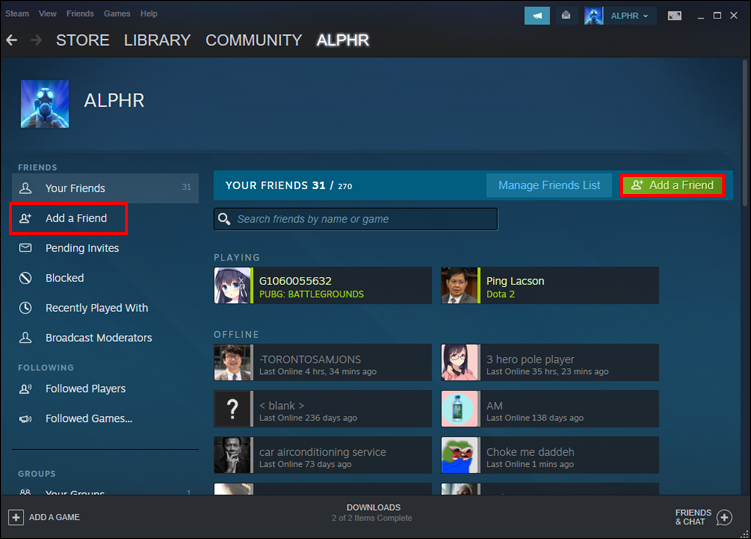Screen dimensions: 751x539
Task: Click the Your Friends person icon
Action: coord(25,188)
